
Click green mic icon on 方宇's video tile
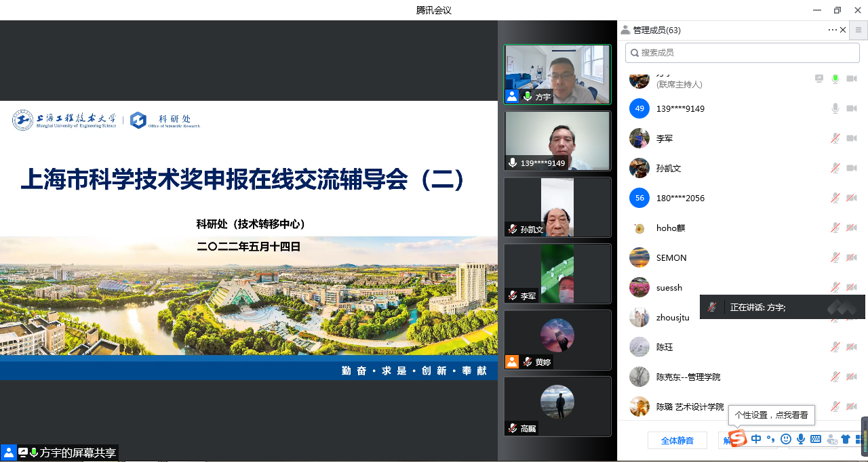coord(527,97)
